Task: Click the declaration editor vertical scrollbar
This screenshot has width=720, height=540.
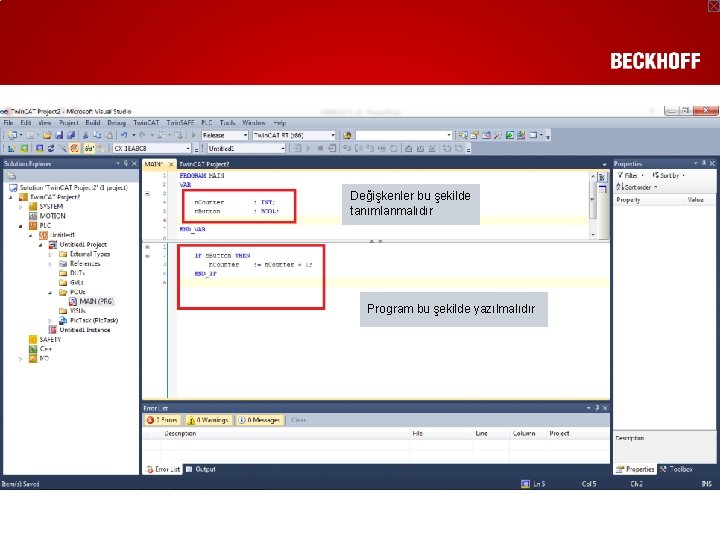Action: 593,206
